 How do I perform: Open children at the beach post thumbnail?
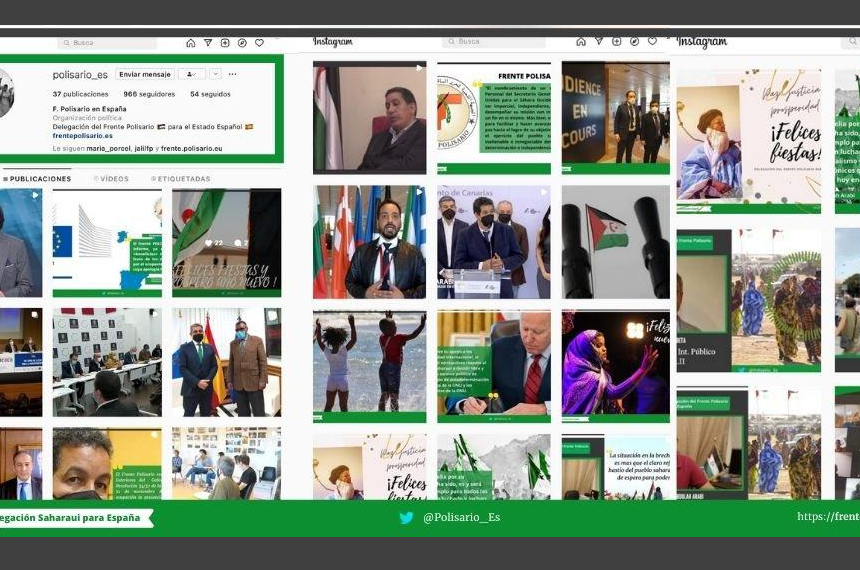click(370, 366)
